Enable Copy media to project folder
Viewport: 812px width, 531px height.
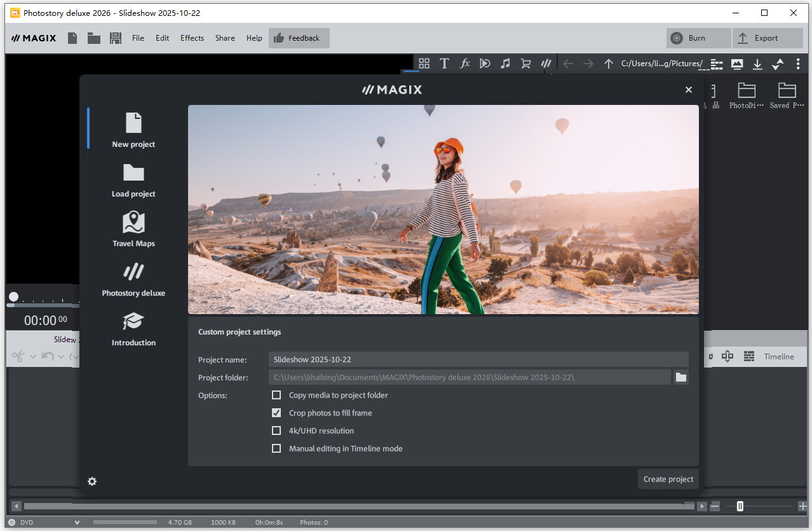pyautogui.click(x=276, y=395)
